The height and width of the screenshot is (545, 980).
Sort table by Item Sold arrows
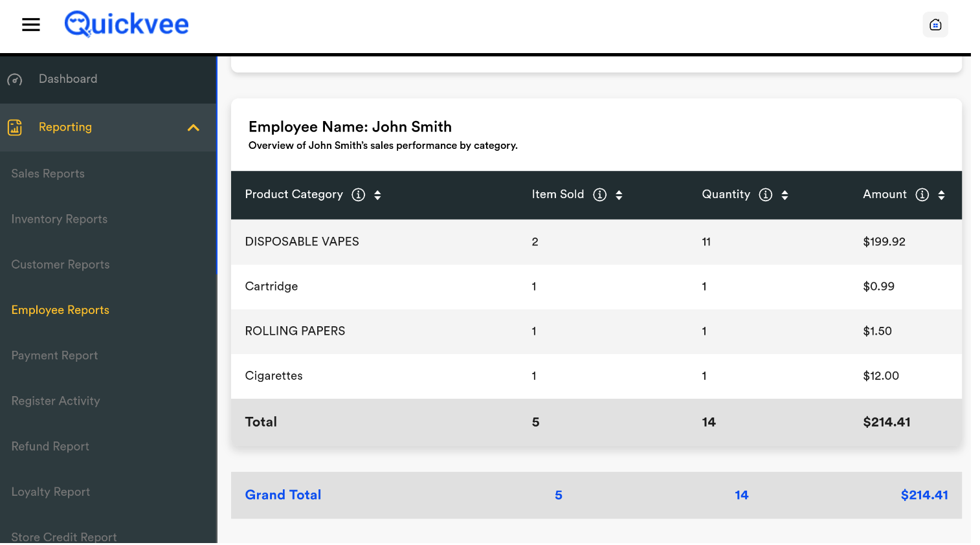[619, 195]
